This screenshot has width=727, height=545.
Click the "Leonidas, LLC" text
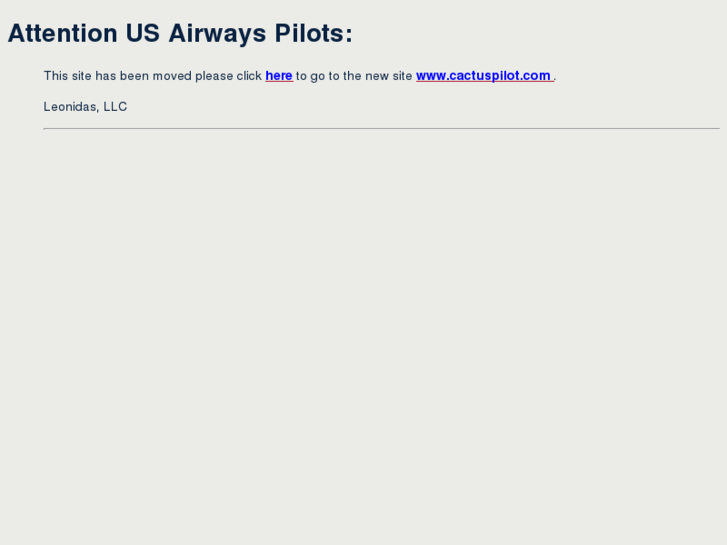pos(85,107)
